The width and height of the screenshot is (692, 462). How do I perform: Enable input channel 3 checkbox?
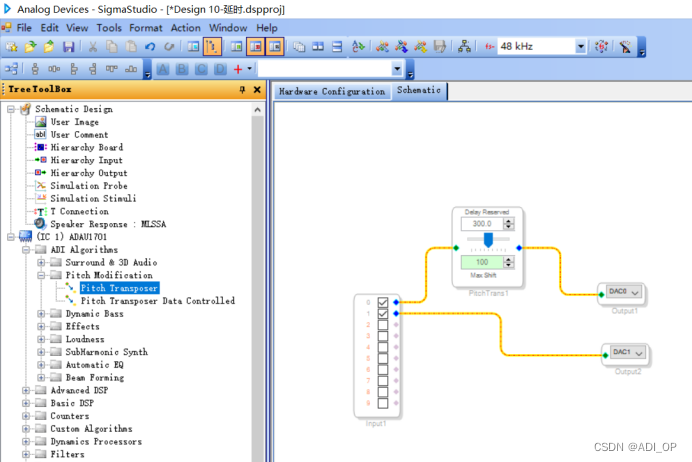coord(383,336)
